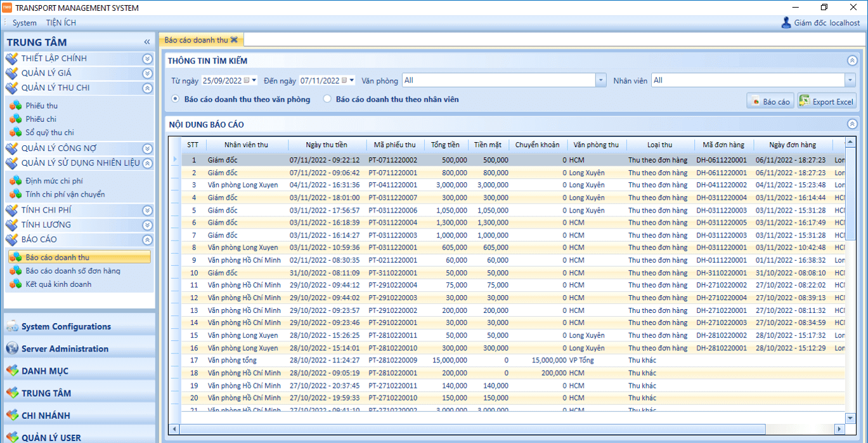868x443 pixels.
Task: Click the Giám đốc localhost user icon
Action: pyautogui.click(x=786, y=23)
